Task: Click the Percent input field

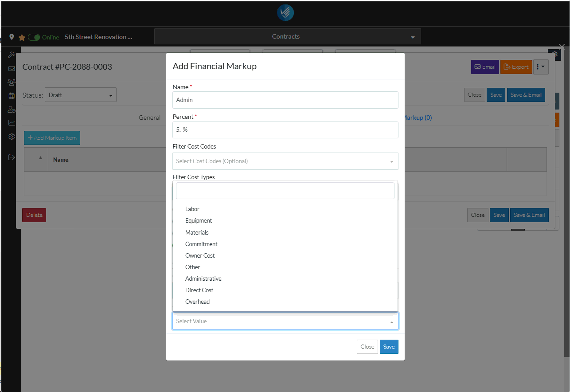Action: pyautogui.click(x=285, y=130)
